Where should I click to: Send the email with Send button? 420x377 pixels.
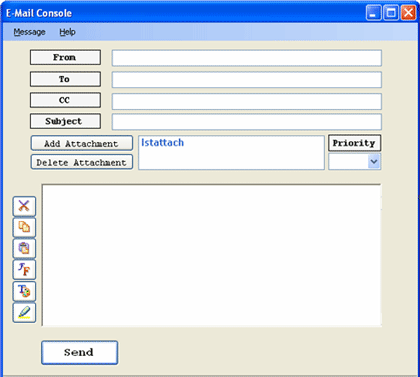point(80,352)
